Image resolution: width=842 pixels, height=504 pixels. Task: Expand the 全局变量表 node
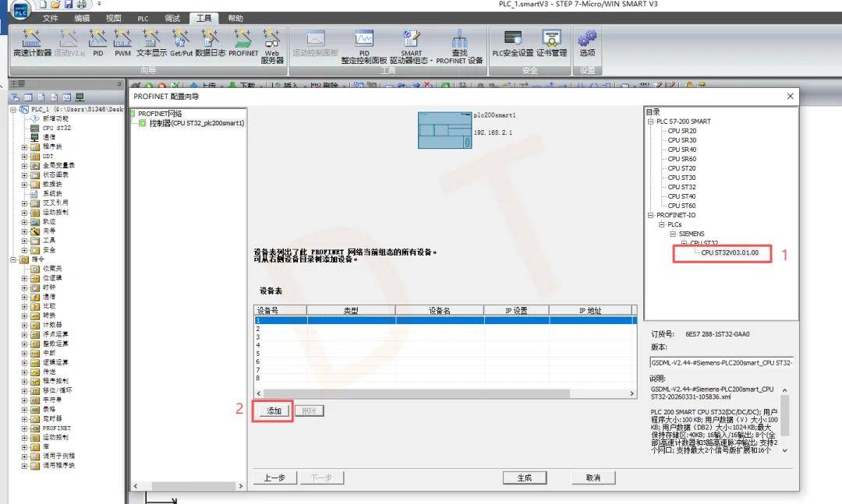point(24,166)
